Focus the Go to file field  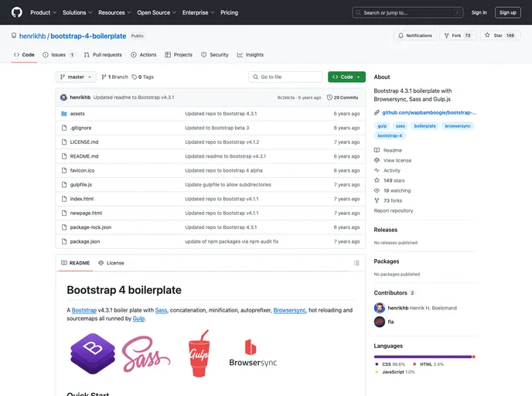[285, 77]
